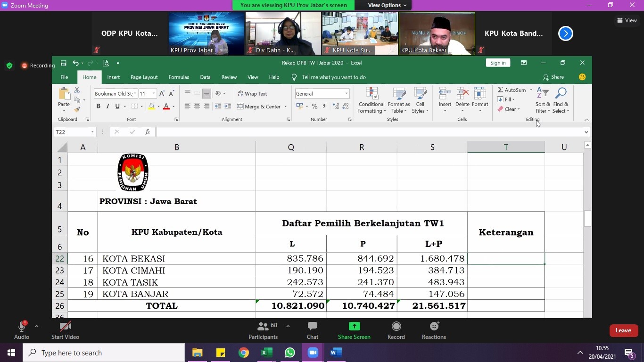Click the Sign in button in Excel
The width and height of the screenshot is (644, 362).
[498, 63]
